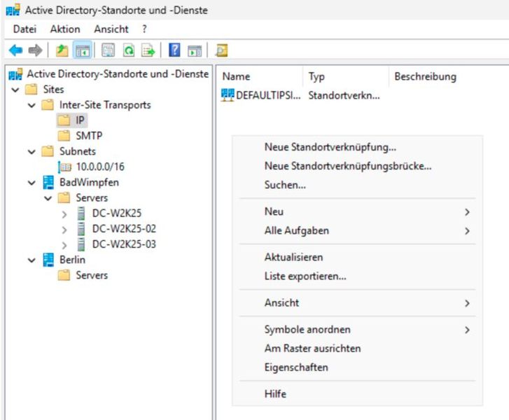Click the SMTP folder icon

tap(64, 136)
